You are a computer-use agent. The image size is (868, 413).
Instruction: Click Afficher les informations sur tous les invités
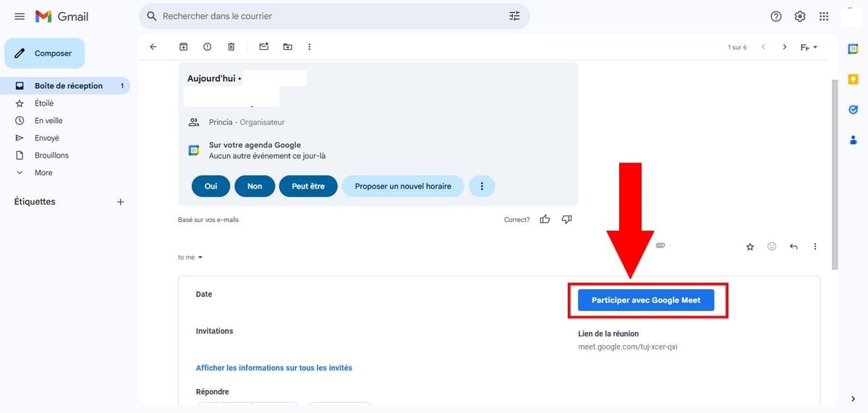[274, 367]
